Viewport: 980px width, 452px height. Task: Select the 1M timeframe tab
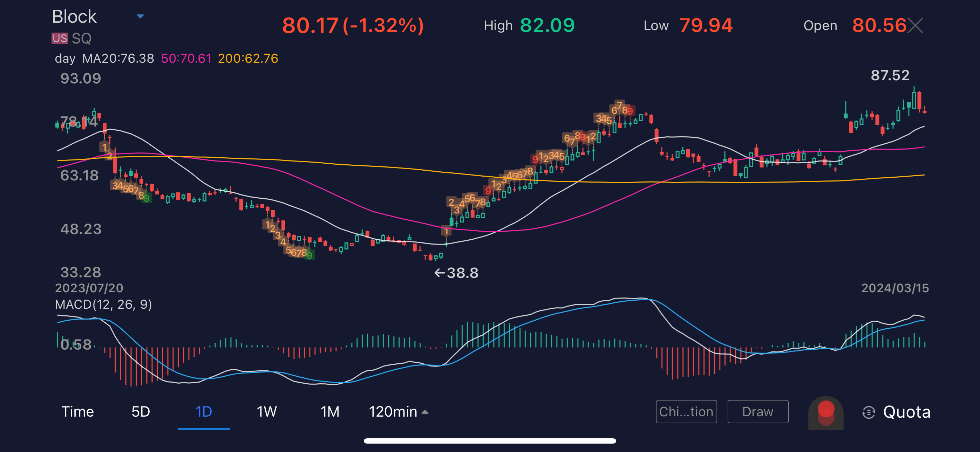(x=329, y=412)
